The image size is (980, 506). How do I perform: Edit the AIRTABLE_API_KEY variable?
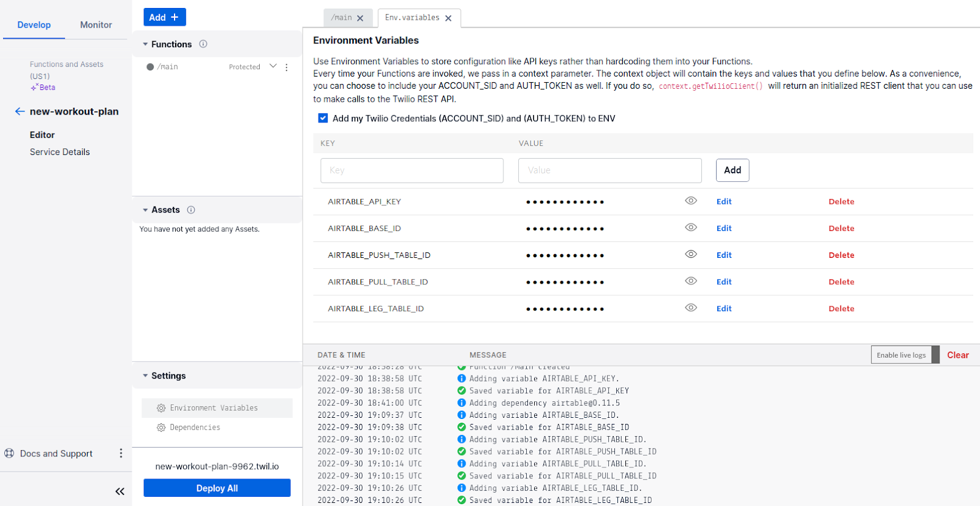(x=724, y=202)
